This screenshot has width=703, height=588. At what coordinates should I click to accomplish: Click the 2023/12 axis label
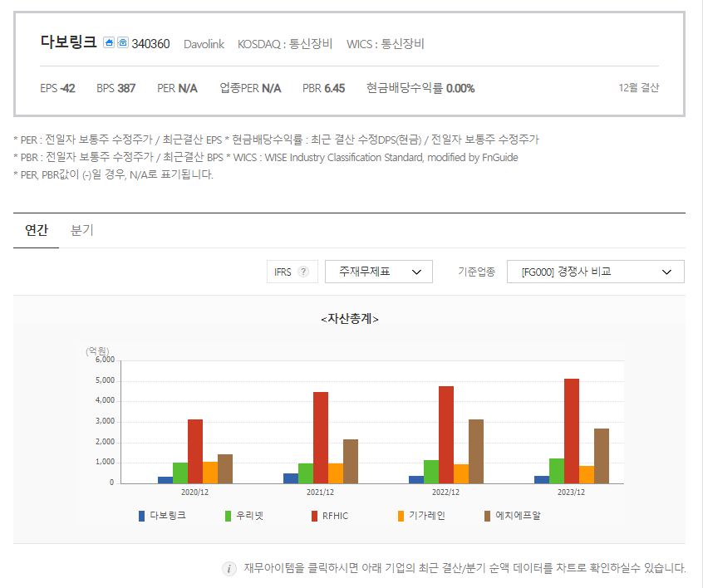[x=571, y=492]
